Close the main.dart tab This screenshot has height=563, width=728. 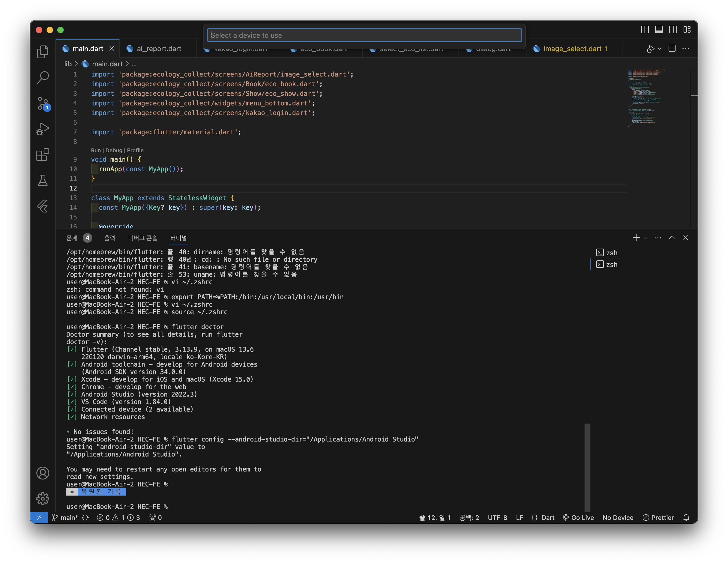[112, 49]
